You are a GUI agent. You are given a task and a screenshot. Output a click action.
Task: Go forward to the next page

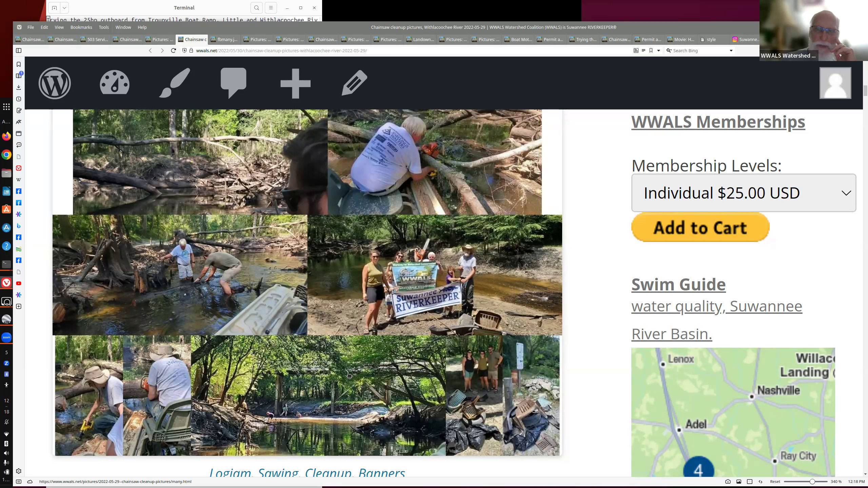[162, 50]
